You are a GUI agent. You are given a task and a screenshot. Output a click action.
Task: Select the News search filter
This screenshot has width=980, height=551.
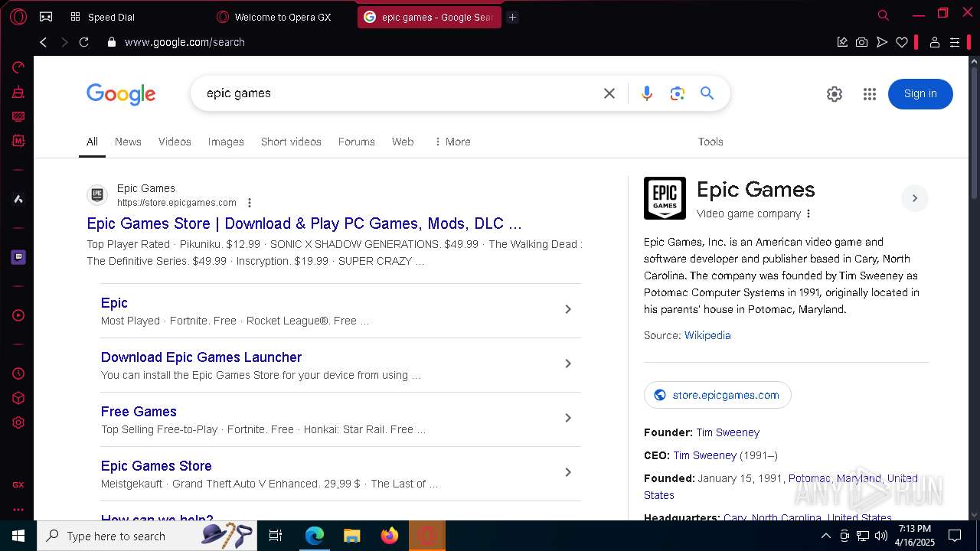(x=128, y=142)
